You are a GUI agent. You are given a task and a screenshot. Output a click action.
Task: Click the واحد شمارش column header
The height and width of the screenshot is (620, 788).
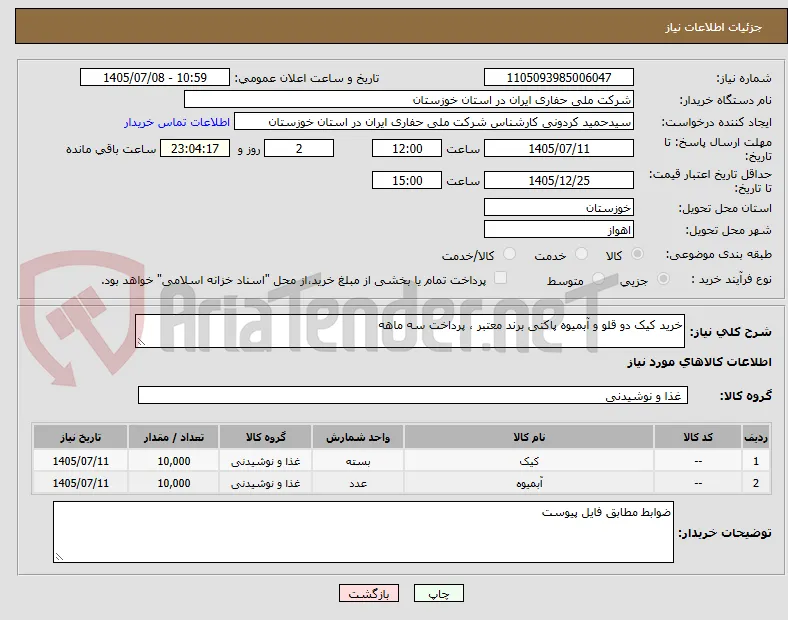tap(358, 437)
